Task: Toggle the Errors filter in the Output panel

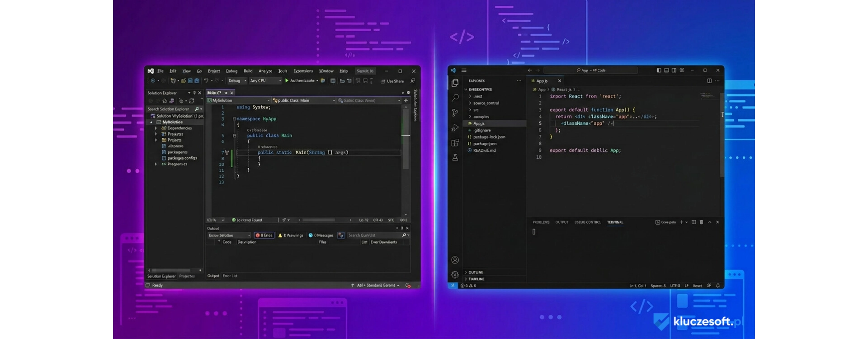Action: coord(264,235)
